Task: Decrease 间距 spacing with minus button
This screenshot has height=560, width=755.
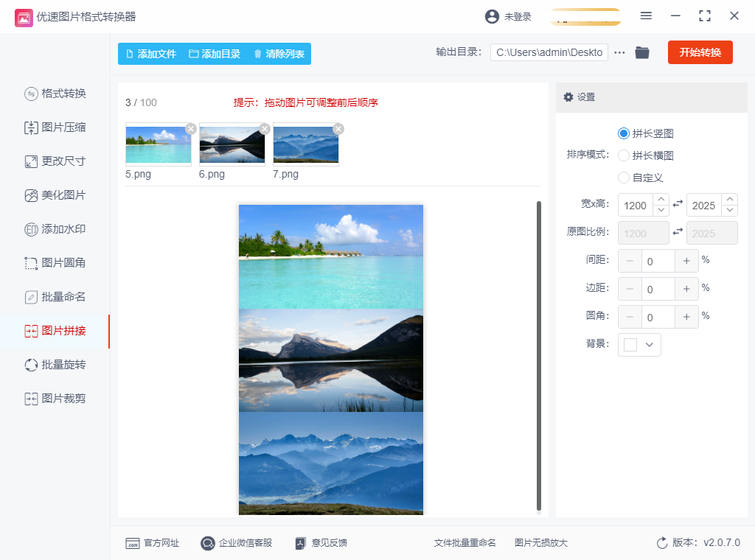Action: (x=630, y=262)
